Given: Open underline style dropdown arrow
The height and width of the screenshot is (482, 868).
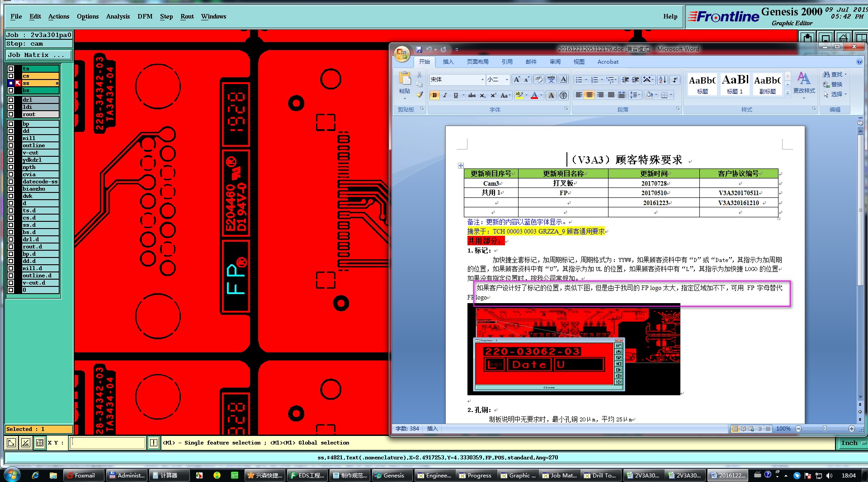Looking at the screenshot, I should pos(463,95).
